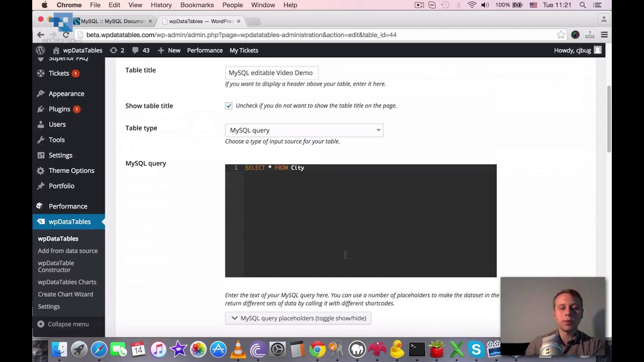This screenshot has width=644, height=362.
Task: Click the Performance cube icon in sidebar
Action: [x=41, y=206]
